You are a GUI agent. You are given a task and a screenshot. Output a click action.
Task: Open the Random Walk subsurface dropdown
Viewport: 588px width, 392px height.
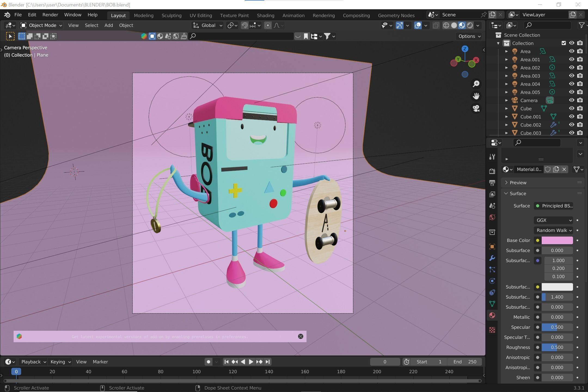[553, 230]
